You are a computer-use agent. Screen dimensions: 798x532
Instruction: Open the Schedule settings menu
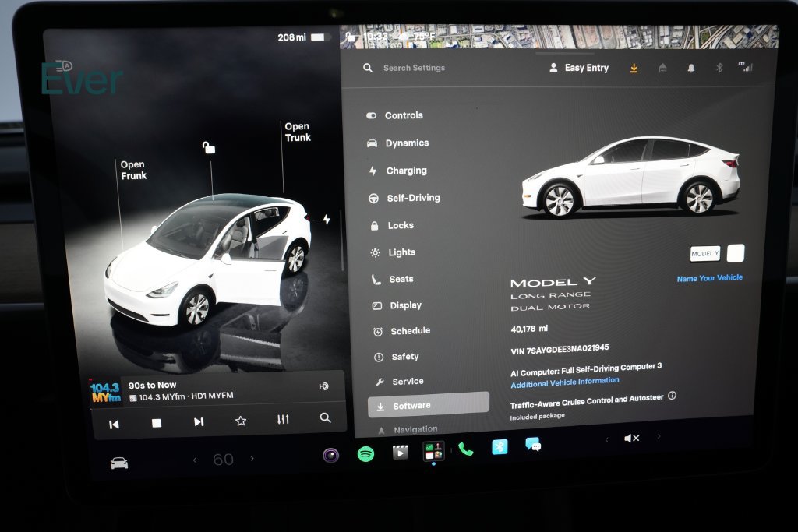401,331
